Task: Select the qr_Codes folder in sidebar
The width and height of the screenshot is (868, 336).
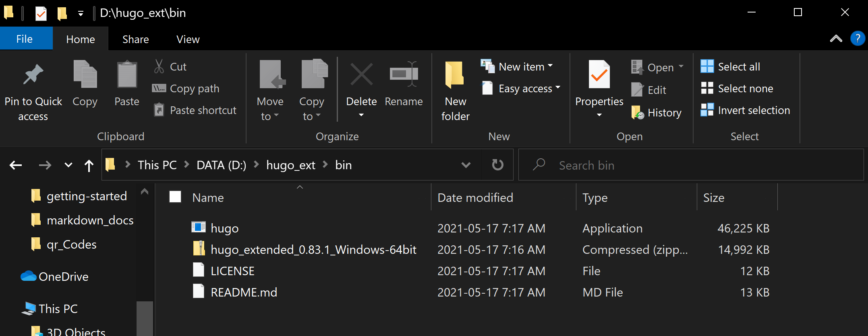Action: click(64, 245)
